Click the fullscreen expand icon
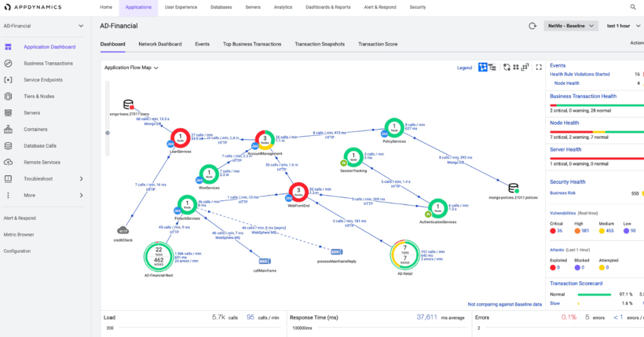644x337 pixels. (x=539, y=67)
